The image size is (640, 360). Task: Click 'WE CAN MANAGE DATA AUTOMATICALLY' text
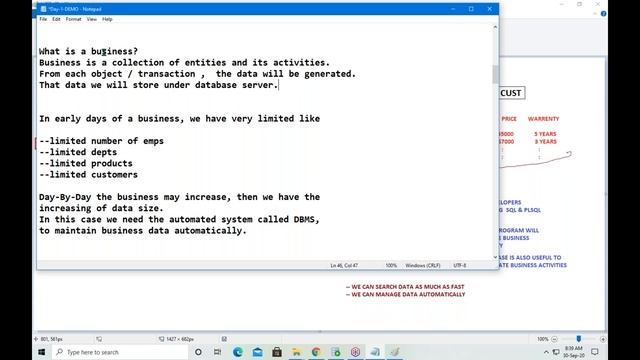click(408, 294)
